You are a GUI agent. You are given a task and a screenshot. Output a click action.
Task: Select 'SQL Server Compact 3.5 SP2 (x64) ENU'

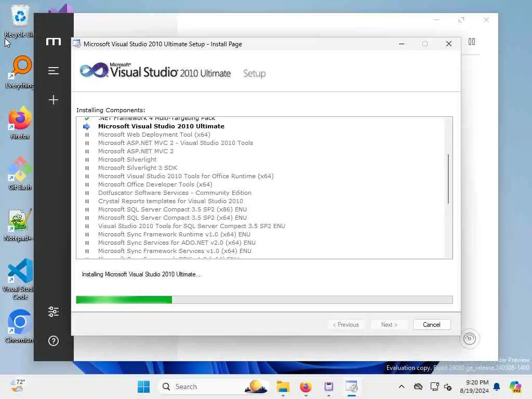260,218
